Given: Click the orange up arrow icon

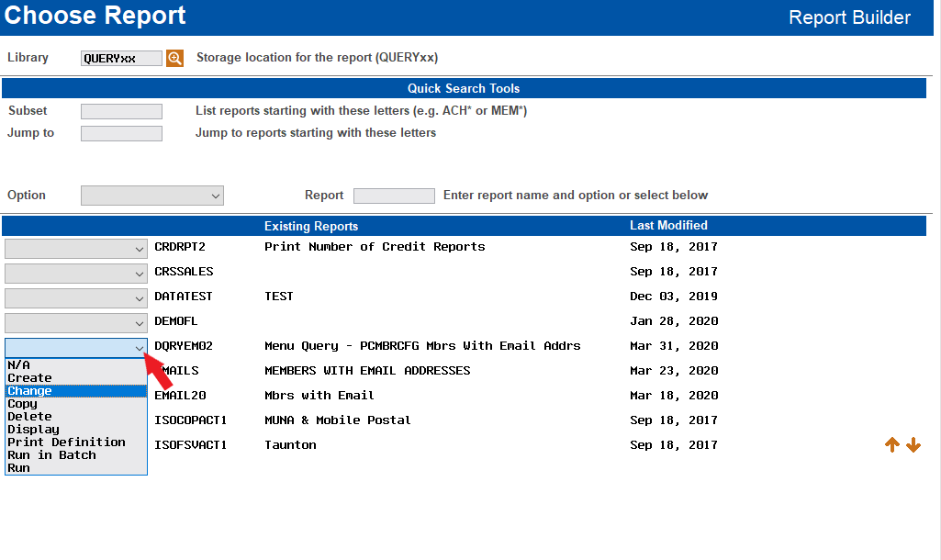Looking at the screenshot, I should [x=891, y=444].
